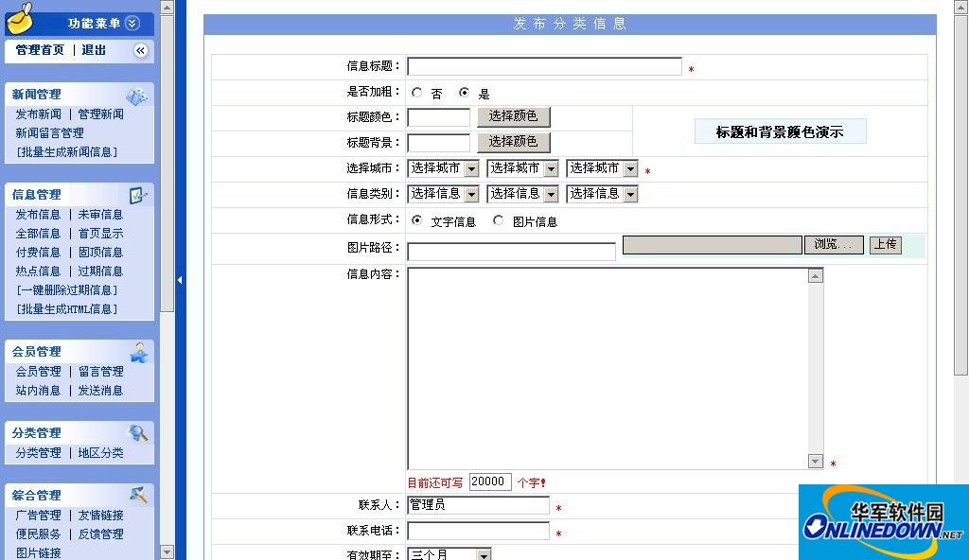Screen dimensions: 969x560
Task: Open 新闻留言管理 link
Action: 49,132
